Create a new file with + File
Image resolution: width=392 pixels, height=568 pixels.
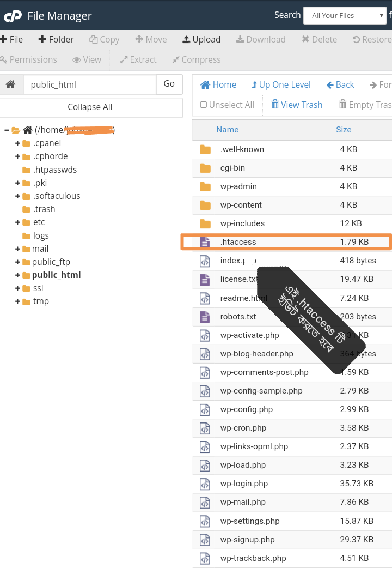(11, 39)
